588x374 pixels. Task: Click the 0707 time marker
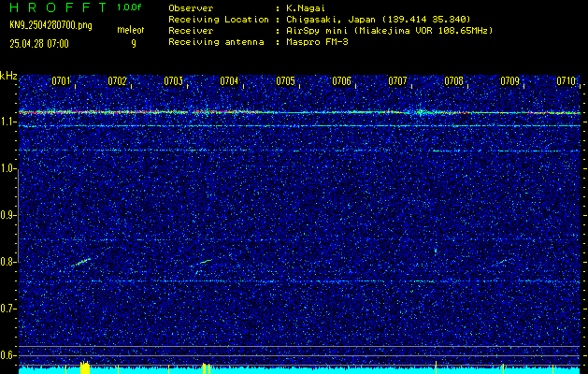point(397,81)
